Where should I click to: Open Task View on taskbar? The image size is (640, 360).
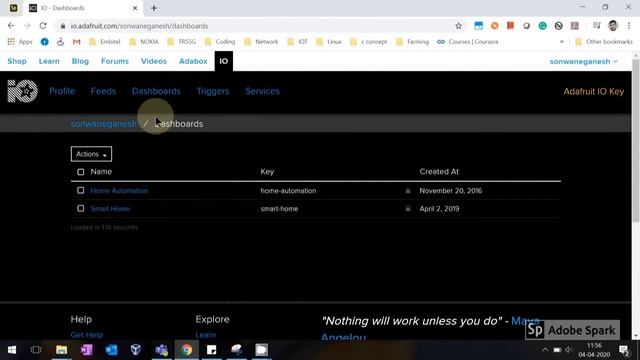(36, 350)
